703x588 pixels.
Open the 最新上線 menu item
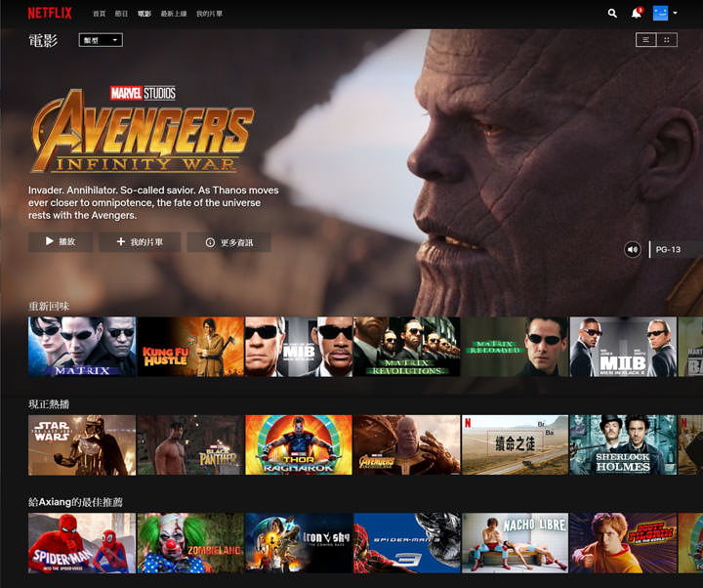pyautogui.click(x=174, y=15)
